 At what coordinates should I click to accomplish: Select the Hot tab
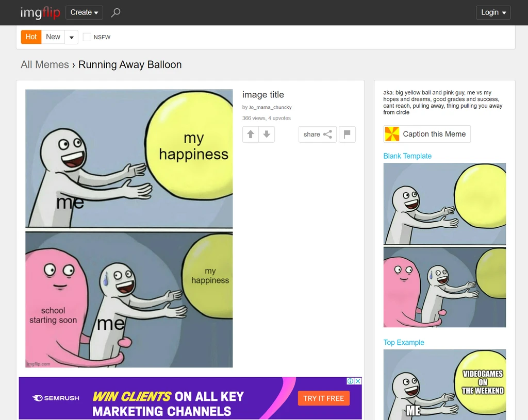point(31,37)
